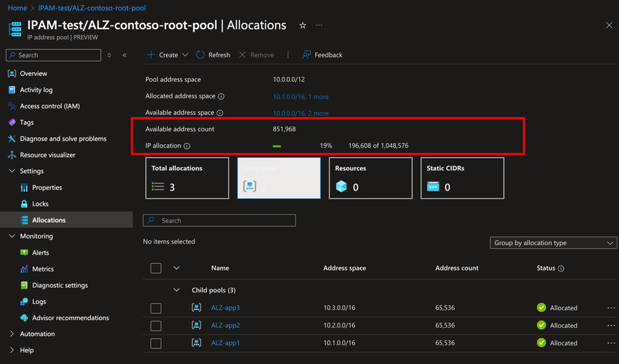Open the Create dropdown menu
The width and height of the screenshot is (619, 364).
pyautogui.click(x=167, y=55)
